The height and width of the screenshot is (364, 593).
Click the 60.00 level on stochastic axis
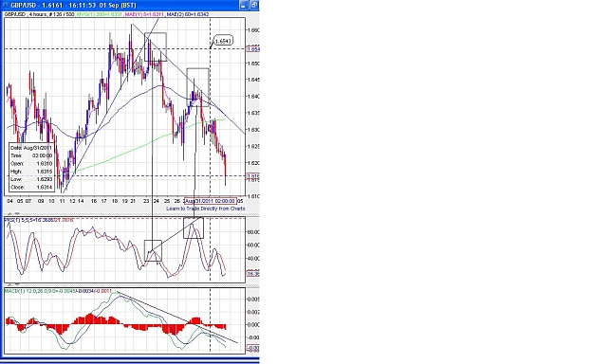click(253, 246)
